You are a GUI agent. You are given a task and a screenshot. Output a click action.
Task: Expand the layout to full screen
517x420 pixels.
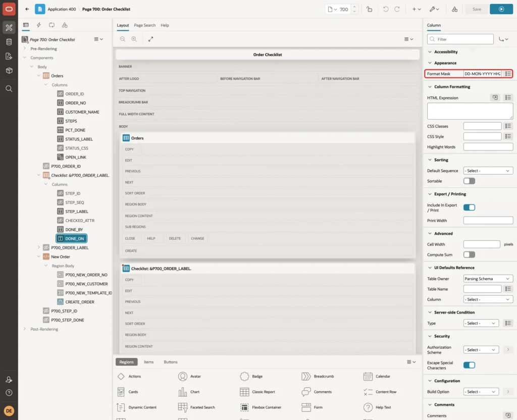tap(150, 39)
